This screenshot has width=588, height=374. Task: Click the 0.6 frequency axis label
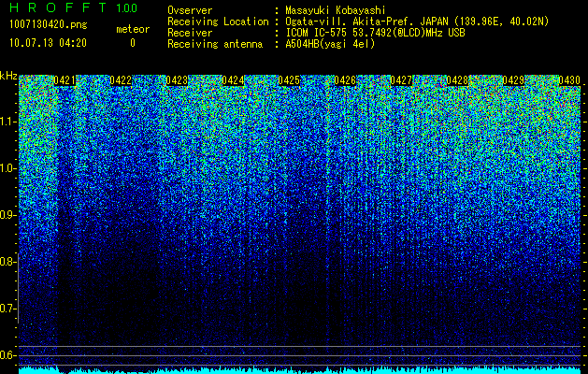pos(7,355)
